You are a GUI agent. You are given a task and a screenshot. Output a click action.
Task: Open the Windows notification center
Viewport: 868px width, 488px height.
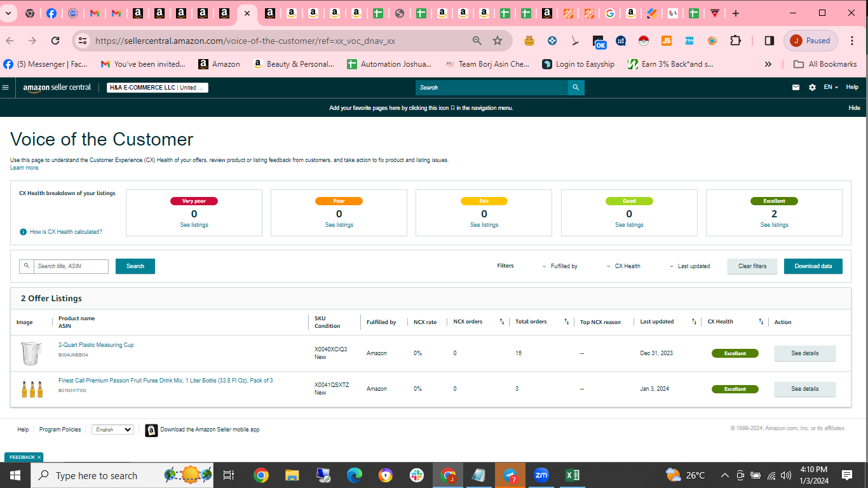(846, 475)
